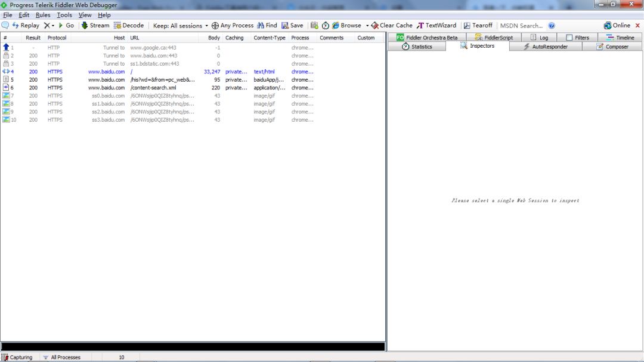Open the Remove sessions X dropdown

click(49, 26)
